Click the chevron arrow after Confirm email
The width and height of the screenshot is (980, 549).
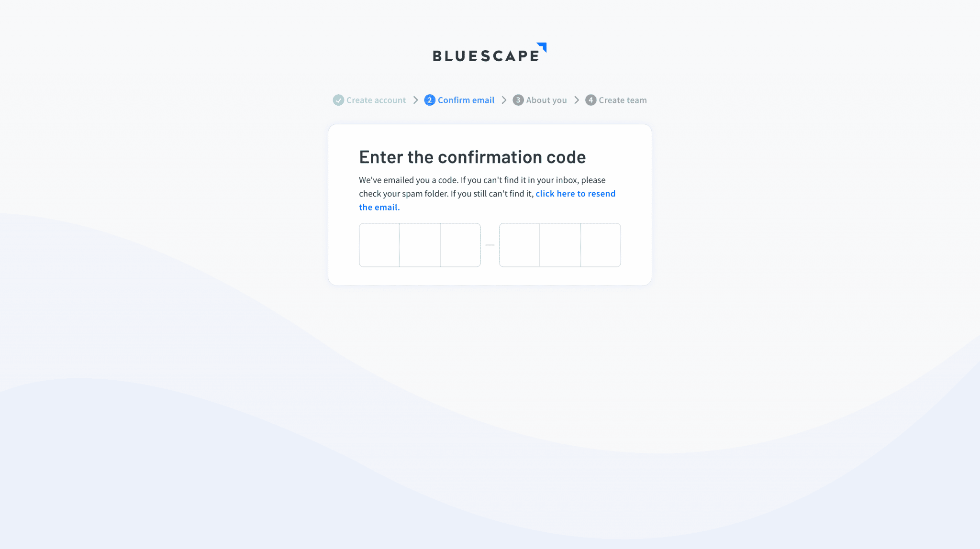(503, 100)
